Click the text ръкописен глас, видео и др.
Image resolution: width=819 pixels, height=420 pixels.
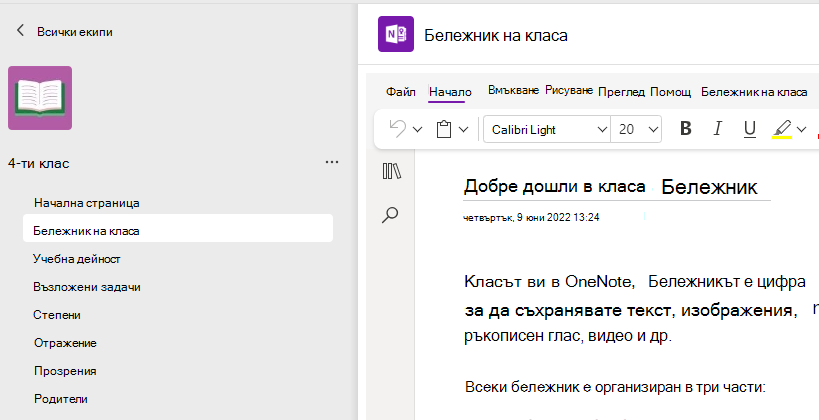click(x=568, y=336)
